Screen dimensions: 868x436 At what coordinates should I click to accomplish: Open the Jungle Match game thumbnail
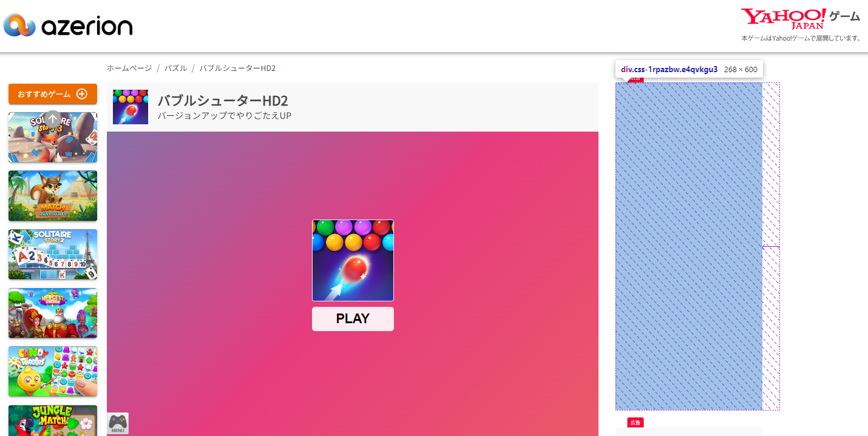coord(52,421)
